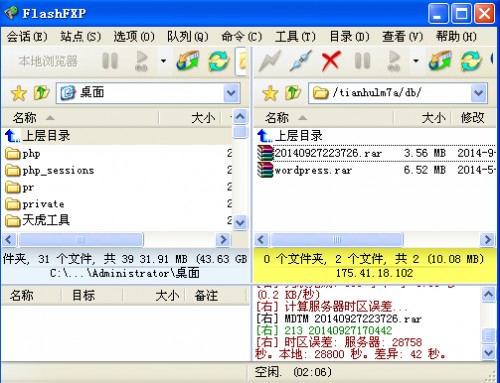Sort remote pane by 名称 column header
The width and height of the screenshot is (500, 383).
tap(323, 118)
